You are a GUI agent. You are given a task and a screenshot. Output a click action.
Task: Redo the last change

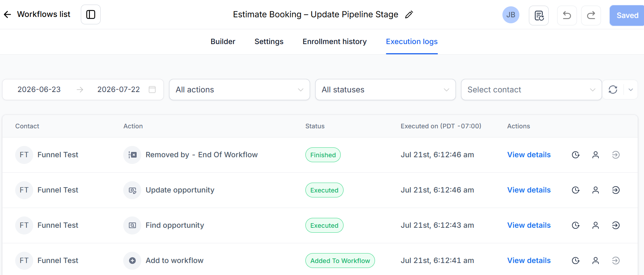click(x=591, y=16)
